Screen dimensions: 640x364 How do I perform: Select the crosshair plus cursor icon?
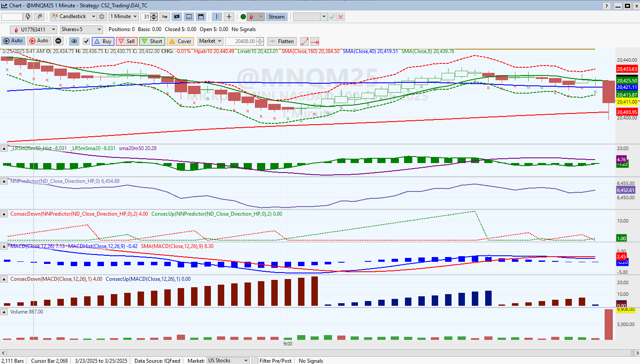(x=229, y=17)
